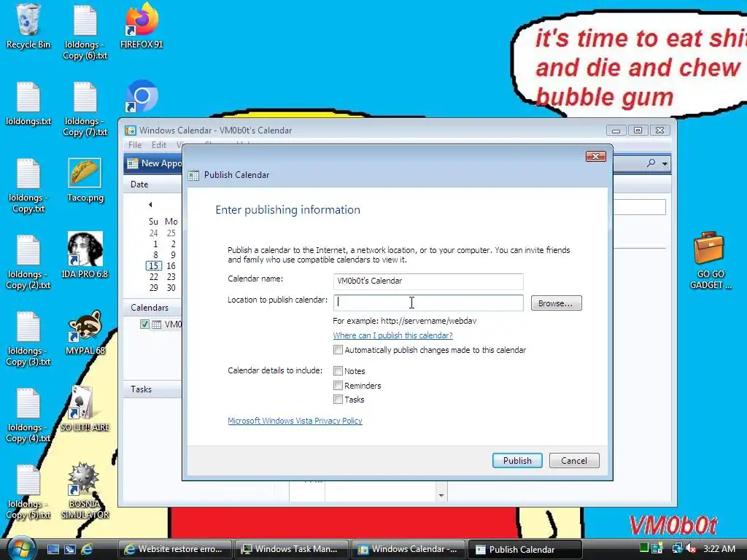
Task: Close the Publish Calendar dialog
Action: [595, 157]
